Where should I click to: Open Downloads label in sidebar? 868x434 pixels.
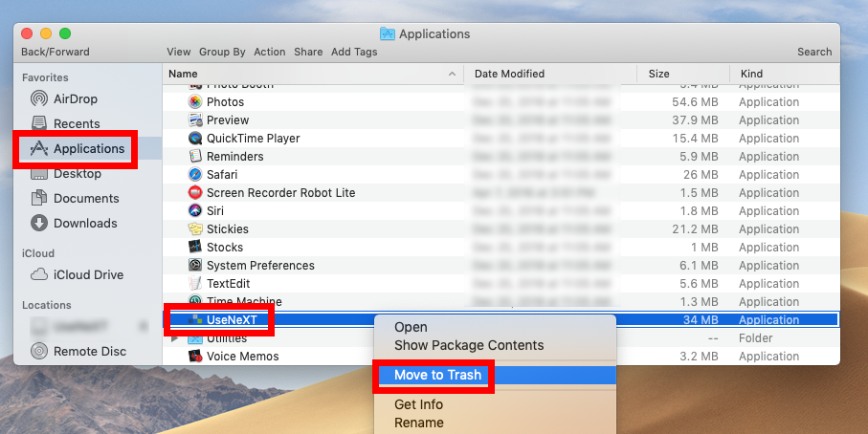click(85, 223)
